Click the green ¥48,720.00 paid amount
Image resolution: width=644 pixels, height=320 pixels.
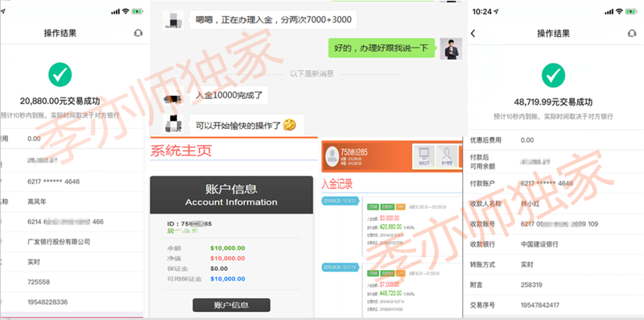[x=390, y=293]
